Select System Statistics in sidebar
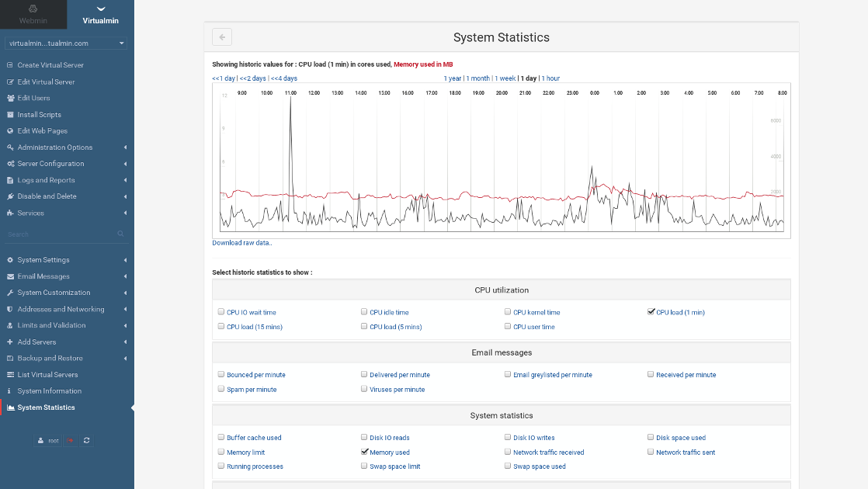This screenshot has height=489, width=868. coord(46,407)
